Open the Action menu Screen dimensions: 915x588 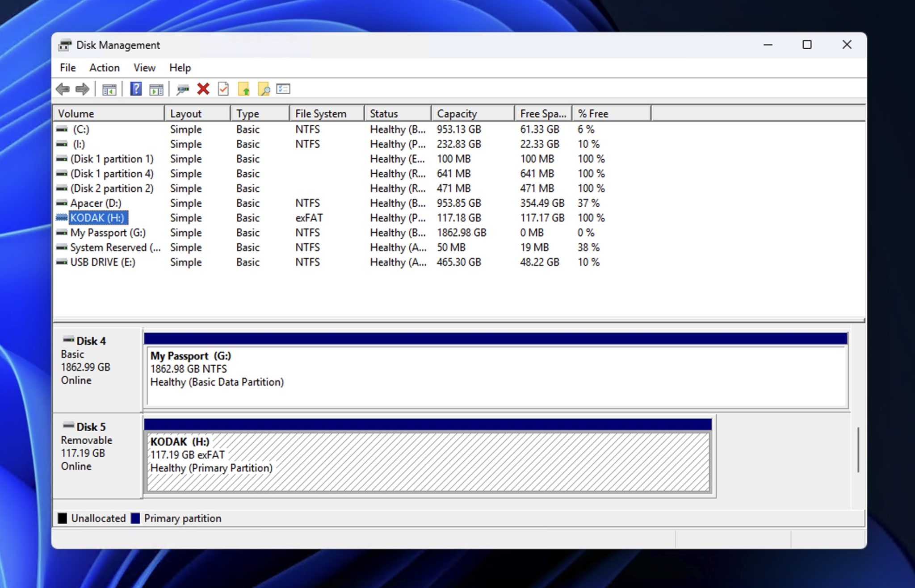click(104, 68)
